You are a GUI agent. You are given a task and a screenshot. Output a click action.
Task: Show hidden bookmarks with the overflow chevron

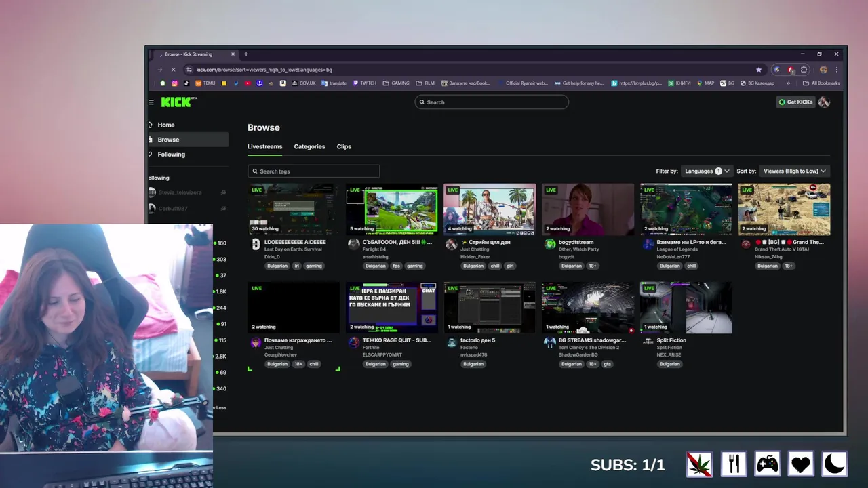point(788,83)
